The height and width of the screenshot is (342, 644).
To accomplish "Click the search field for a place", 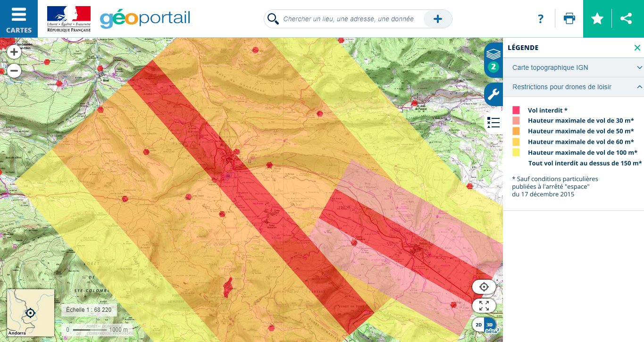I will pyautogui.click(x=348, y=19).
